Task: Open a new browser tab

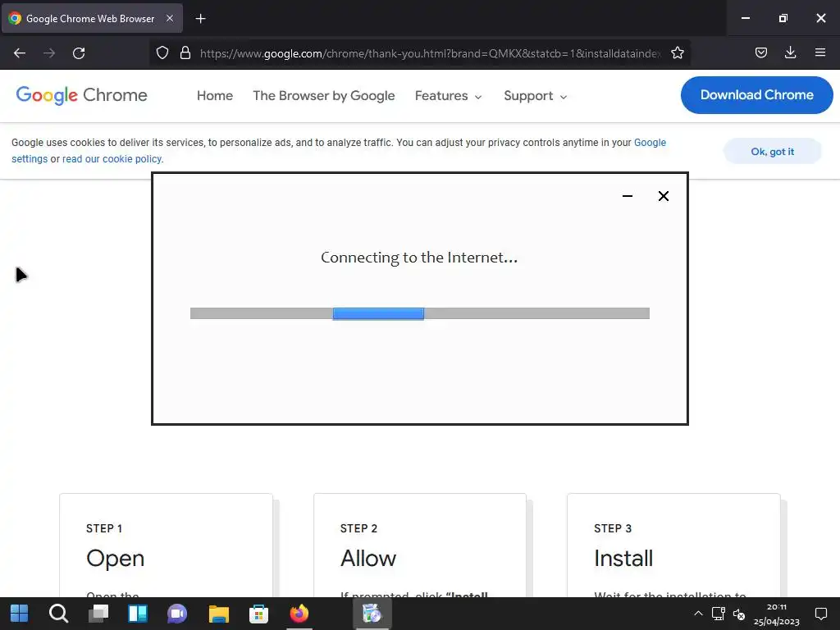Action: [x=200, y=19]
